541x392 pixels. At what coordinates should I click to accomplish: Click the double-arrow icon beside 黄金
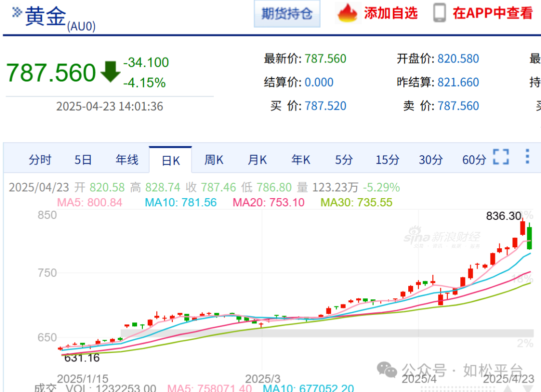(17, 12)
